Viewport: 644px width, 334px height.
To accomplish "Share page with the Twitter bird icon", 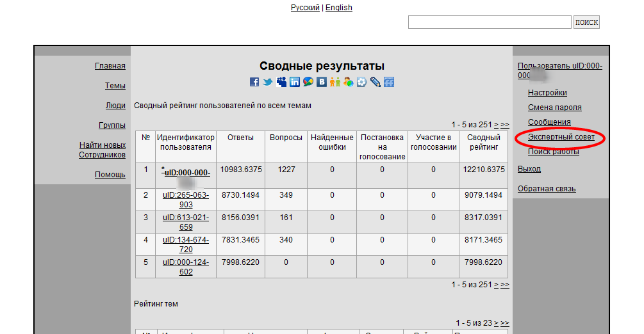I will coord(268,82).
